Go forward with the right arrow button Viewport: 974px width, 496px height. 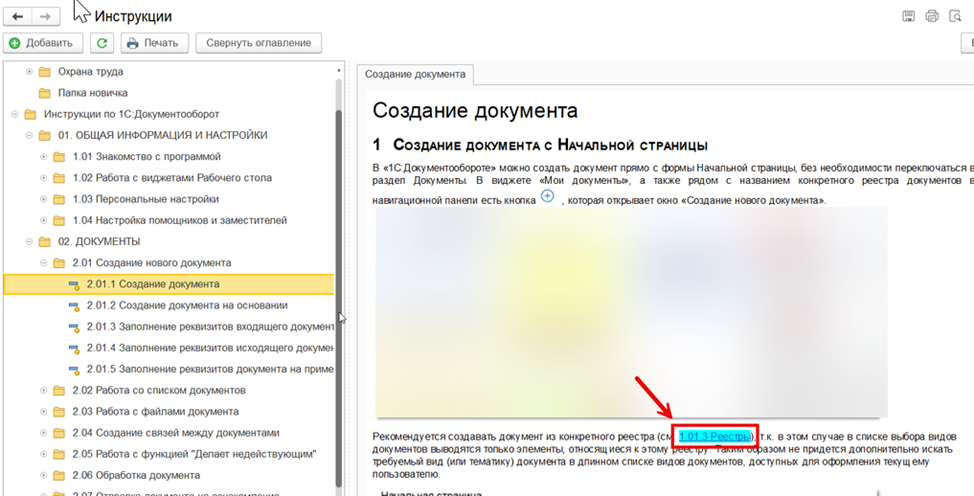tap(45, 17)
